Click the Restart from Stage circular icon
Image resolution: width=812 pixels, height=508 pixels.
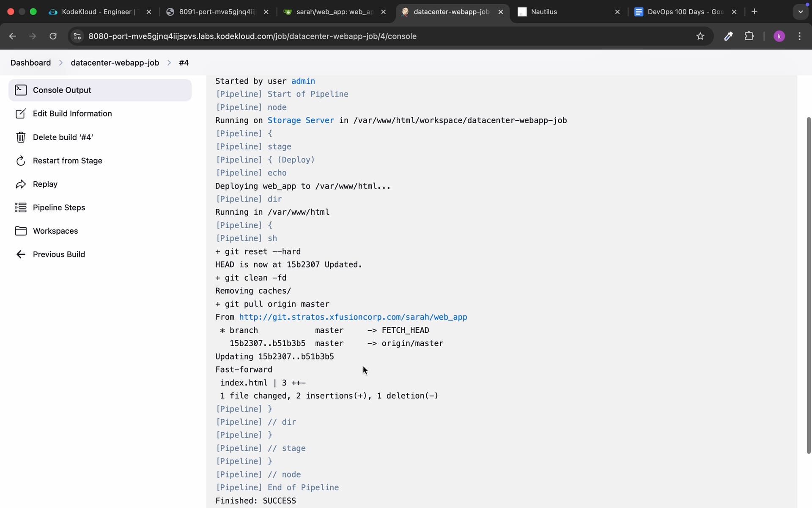[21, 161]
